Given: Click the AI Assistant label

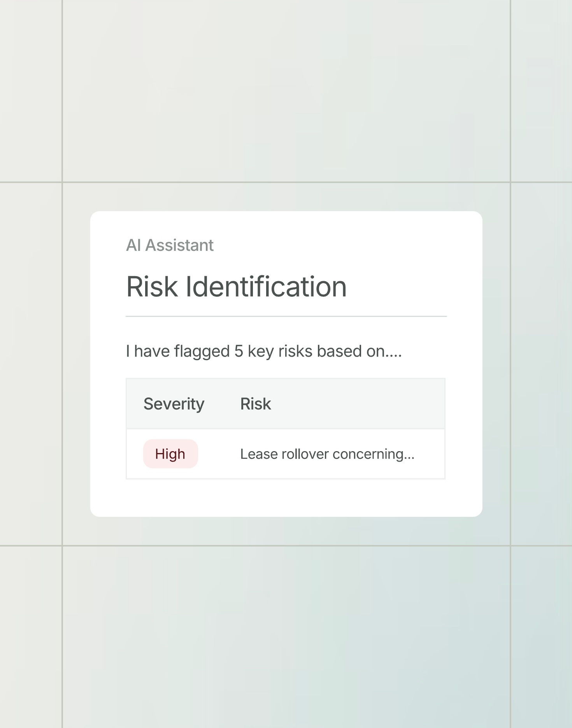Looking at the screenshot, I should point(170,245).
